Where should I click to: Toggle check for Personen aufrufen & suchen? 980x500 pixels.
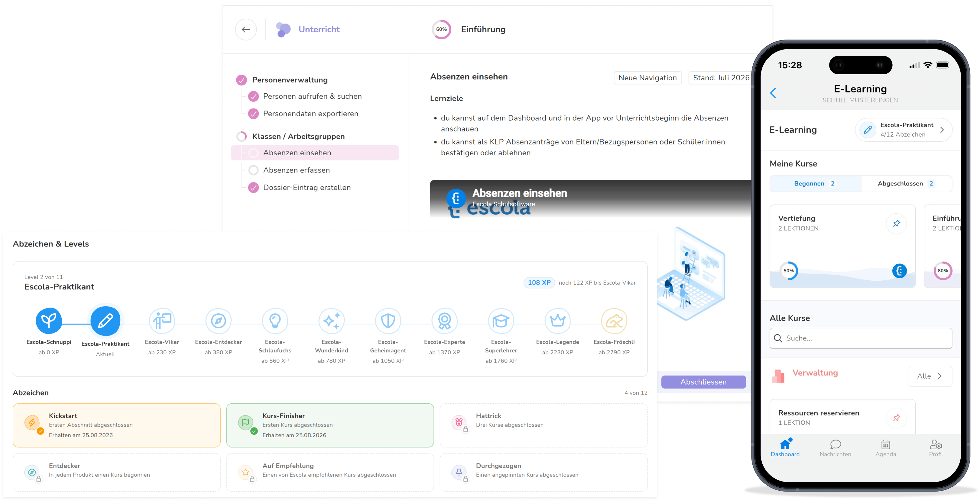(253, 96)
